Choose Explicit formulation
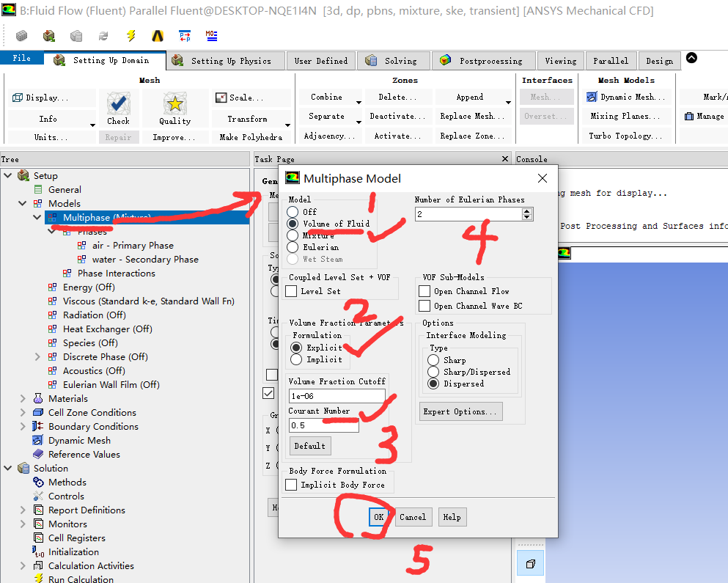The image size is (728, 583). coord(296,348)
